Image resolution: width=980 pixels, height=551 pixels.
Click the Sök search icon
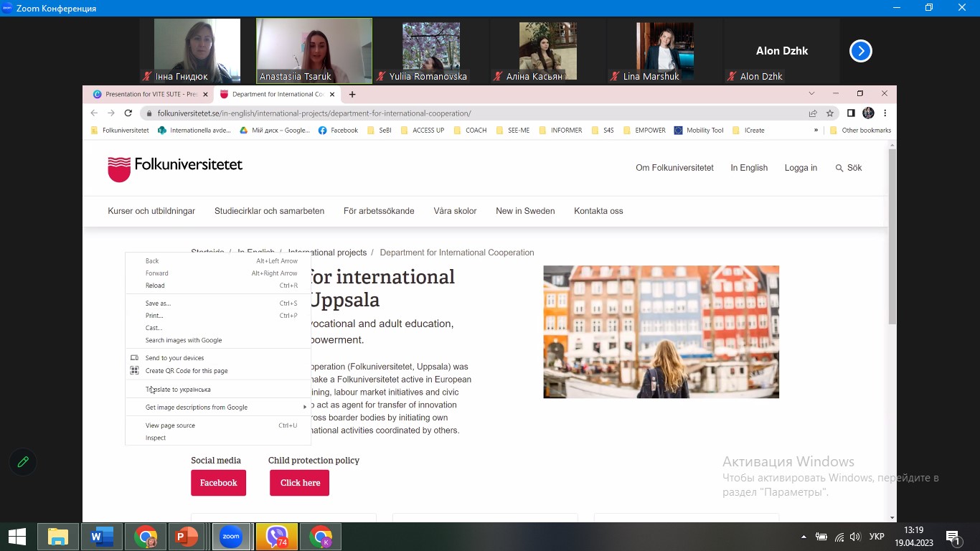click(x=839, y=168)
